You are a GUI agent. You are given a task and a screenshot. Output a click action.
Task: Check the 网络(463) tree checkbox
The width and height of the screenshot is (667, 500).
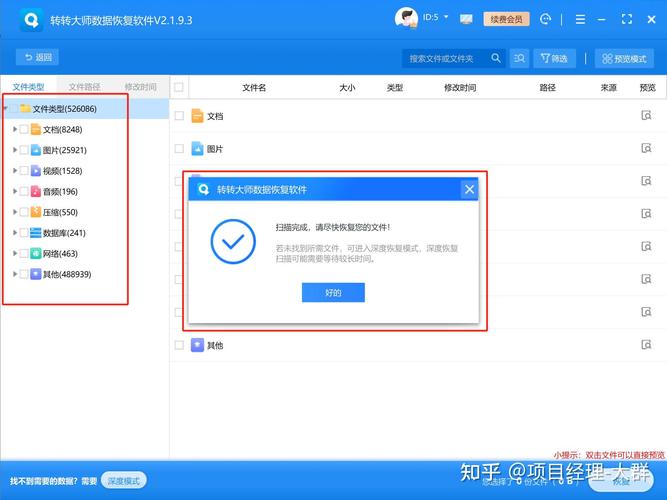[24, 254]
